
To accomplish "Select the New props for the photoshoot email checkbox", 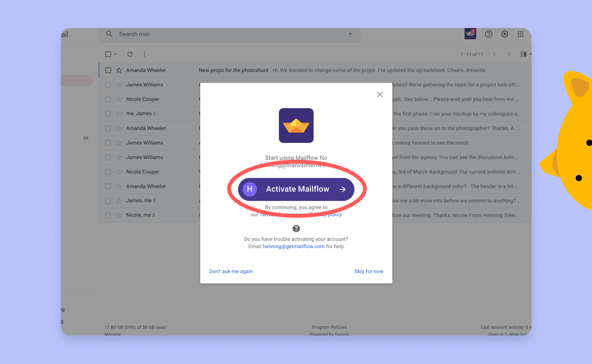I will [108, 70].
